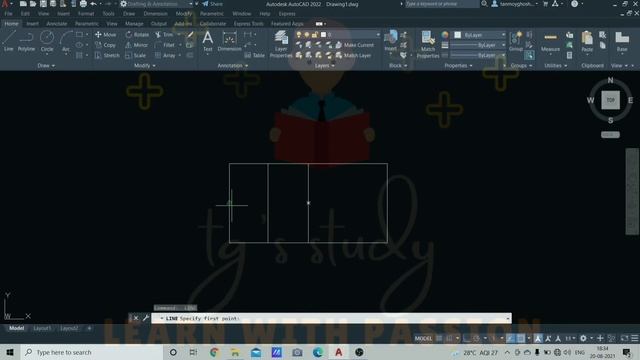Select the Polyline tool

coord(26,41)
